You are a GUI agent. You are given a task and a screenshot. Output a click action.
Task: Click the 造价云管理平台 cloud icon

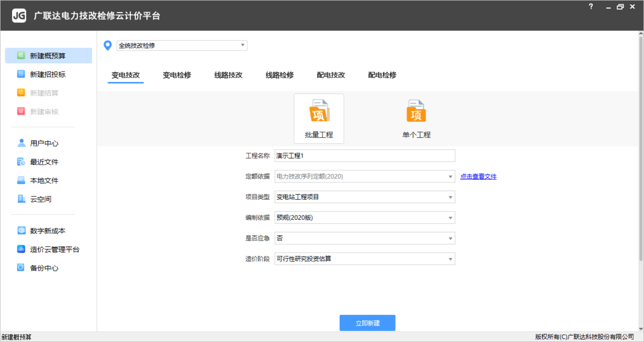pos(21,249)
